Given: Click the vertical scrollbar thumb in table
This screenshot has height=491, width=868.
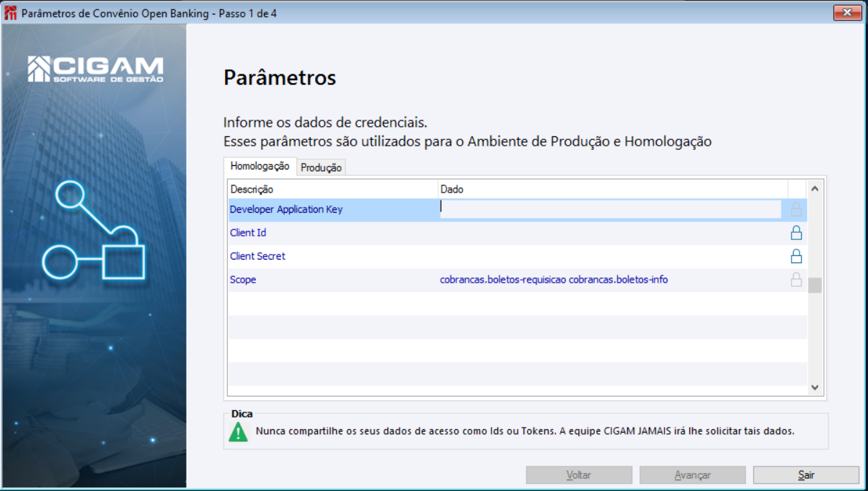Looking at the screenshot, I should (x=815, y=285).
